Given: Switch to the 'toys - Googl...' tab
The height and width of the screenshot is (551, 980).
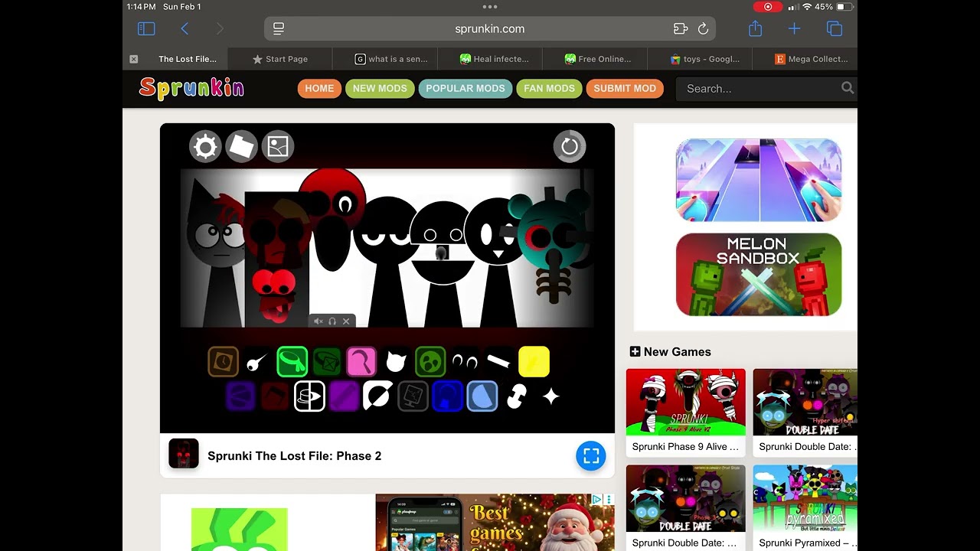Looking at the screenshot, I should 704,59.
